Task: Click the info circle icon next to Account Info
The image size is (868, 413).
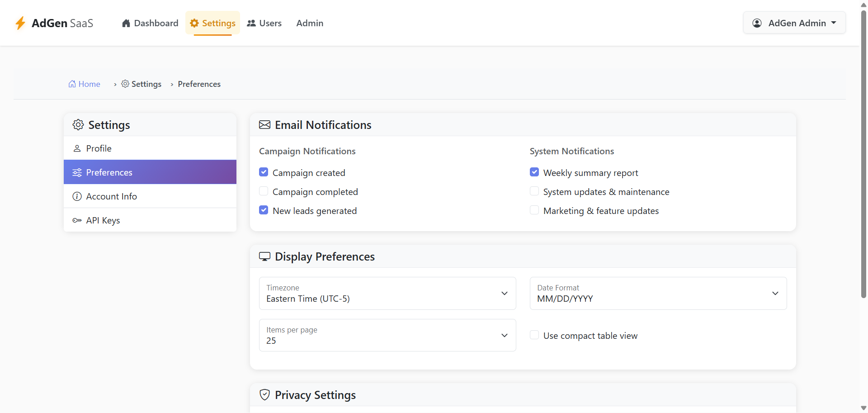Action: pos(77,196)
